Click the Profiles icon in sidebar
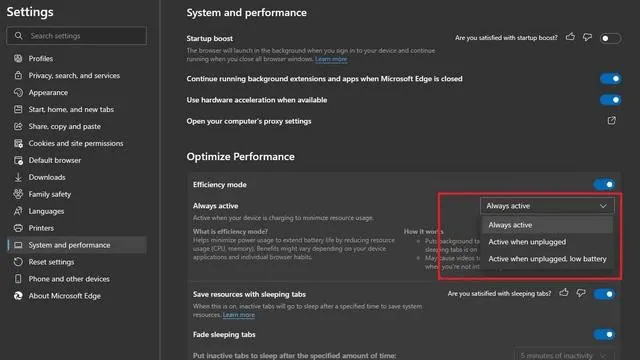This screenshot has height=360, width=640. coord(18,58)
